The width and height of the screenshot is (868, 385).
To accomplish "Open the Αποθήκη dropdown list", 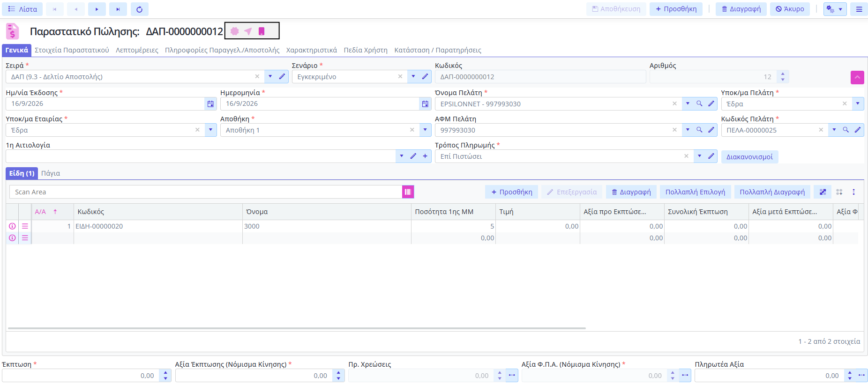I will [x=425, y=130].
